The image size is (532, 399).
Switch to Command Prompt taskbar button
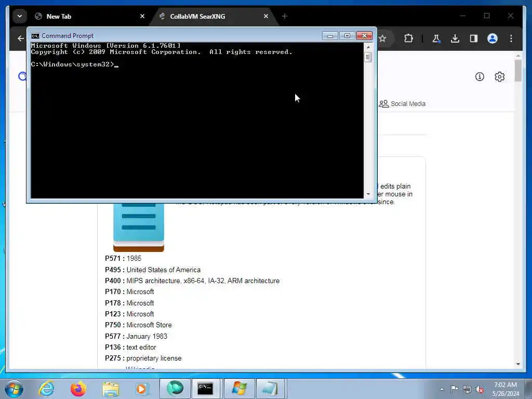tap(206, 389)
